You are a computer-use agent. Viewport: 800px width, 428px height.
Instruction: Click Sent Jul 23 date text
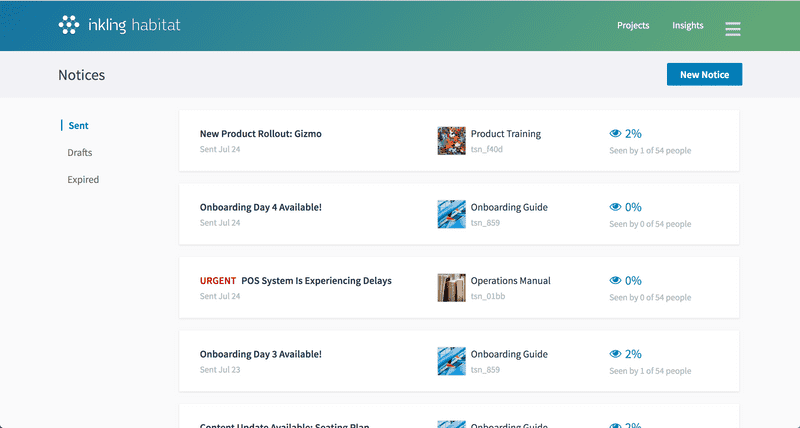point(220,370)
